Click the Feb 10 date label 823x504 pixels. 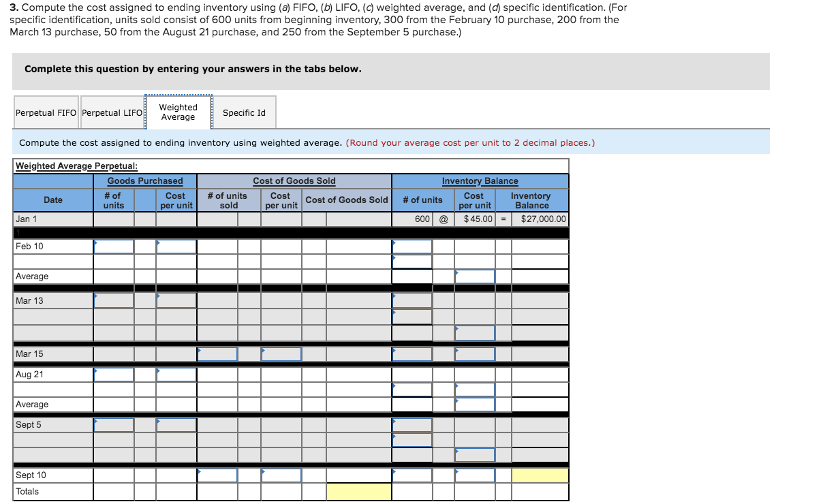pos(29,247)
